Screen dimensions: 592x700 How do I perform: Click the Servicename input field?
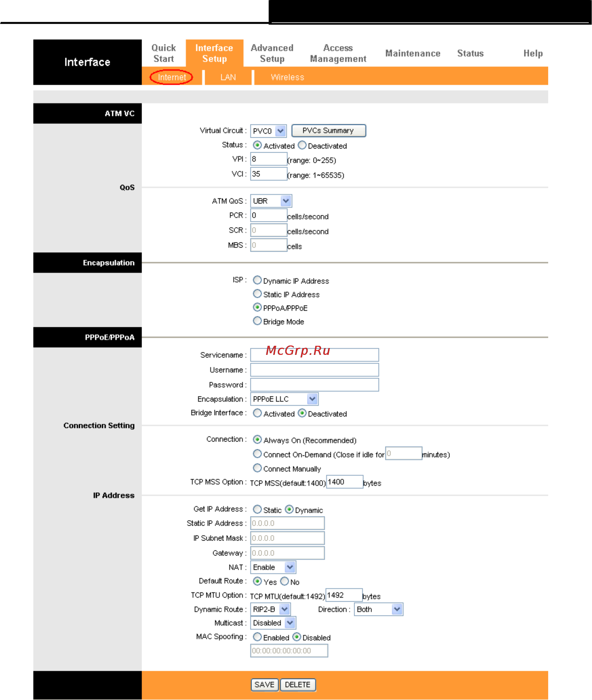(315, 355)
